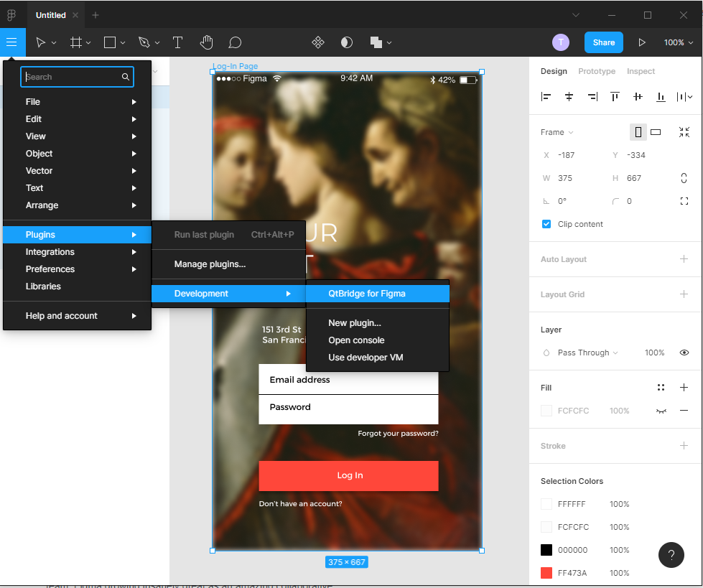
Task: Toggle layer visibility eye icon
Action: pos(684,353)
